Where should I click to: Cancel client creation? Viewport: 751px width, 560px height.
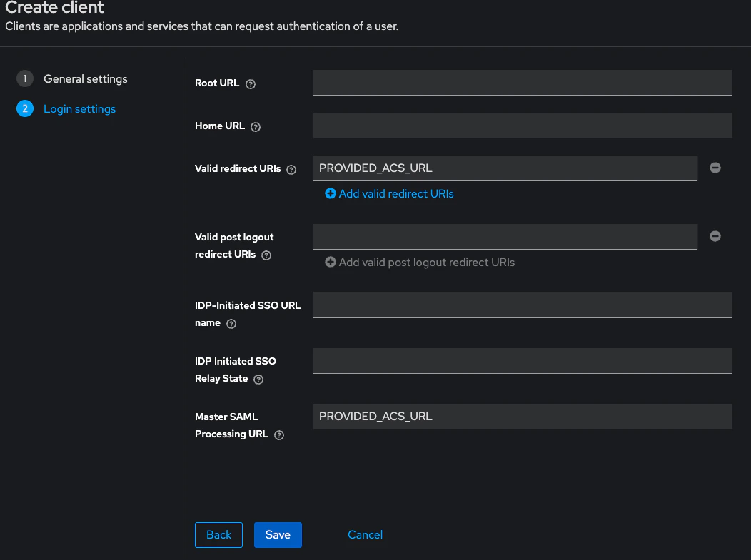(x=365, y=534)
